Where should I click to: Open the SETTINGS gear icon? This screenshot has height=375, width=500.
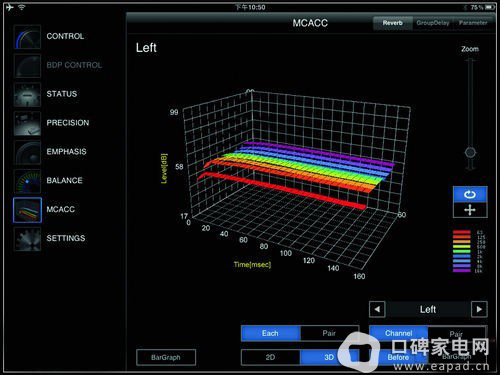[27, 239]
